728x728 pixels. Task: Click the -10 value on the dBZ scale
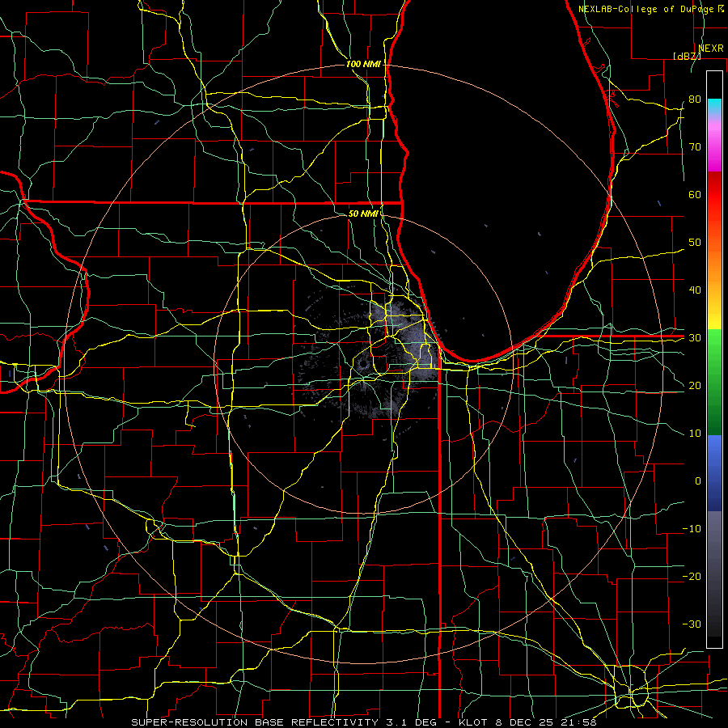[x=692, y=529]
